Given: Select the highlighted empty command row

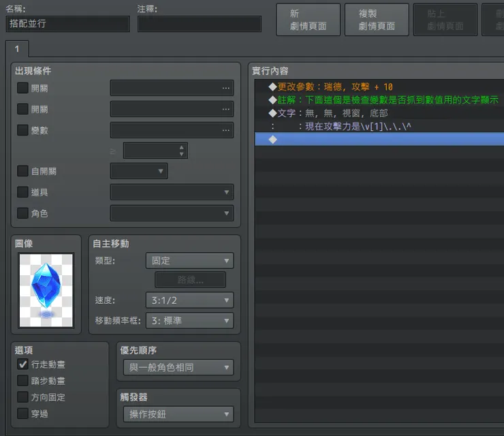Looking at the screenshot, I should pos(379,140).
